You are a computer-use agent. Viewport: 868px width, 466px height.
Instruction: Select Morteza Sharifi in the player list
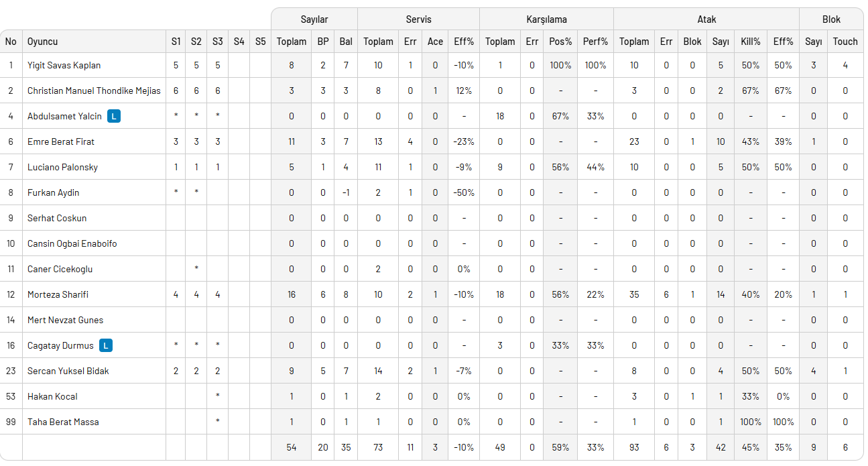[58, 295]
